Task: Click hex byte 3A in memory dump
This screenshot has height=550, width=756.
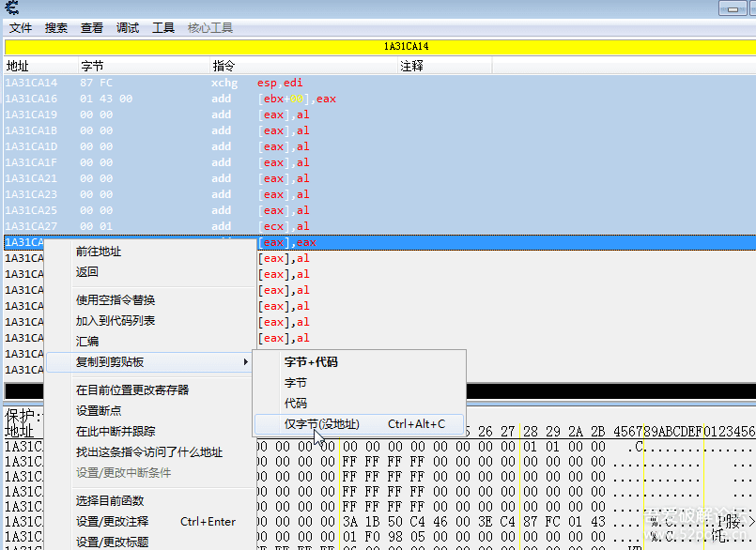Action: click(x=350, y=522)
